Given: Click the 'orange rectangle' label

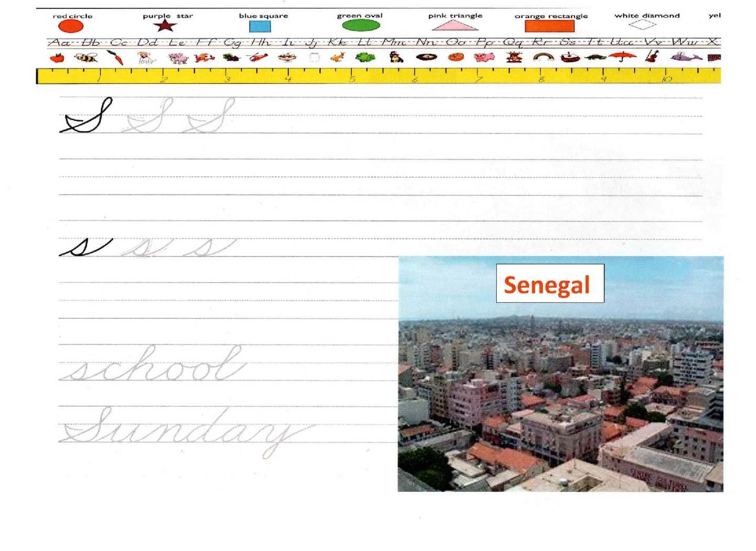Looking at the screenshot, I should tap(551, 16).
